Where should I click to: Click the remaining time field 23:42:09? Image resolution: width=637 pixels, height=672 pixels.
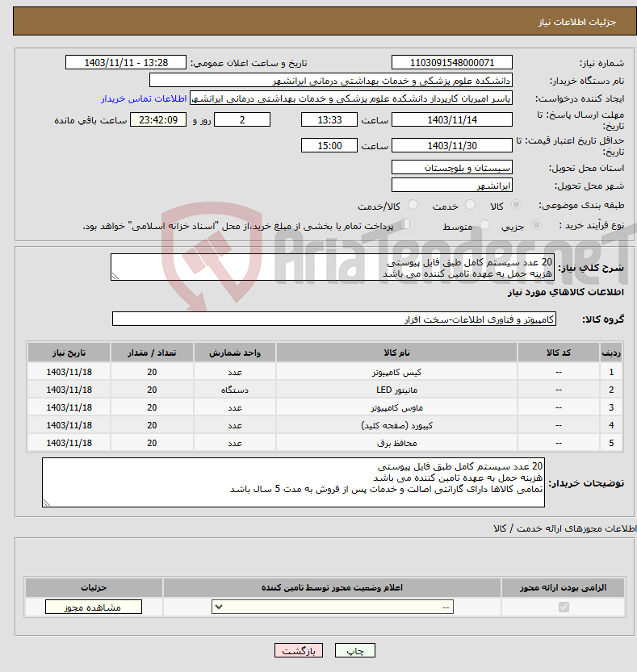point(158,119)
